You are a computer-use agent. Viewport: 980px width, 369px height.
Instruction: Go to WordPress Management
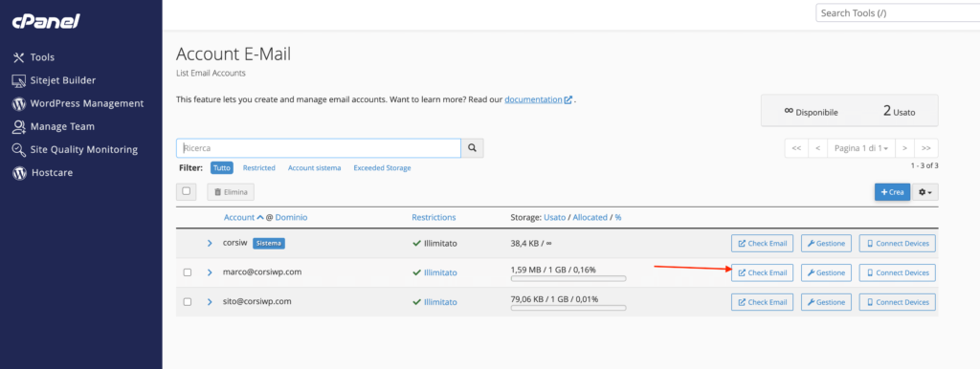[78, 103]
